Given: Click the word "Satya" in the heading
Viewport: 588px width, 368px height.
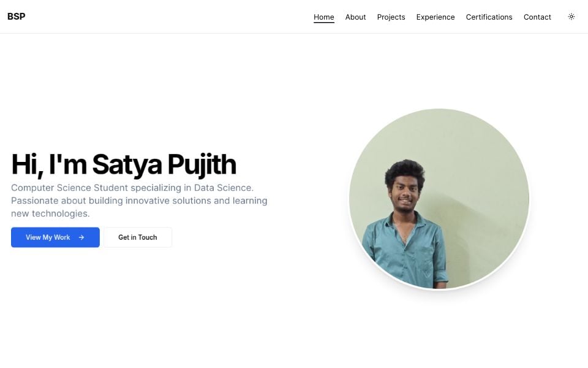Looking at the screenshot, I should (127, 166).
